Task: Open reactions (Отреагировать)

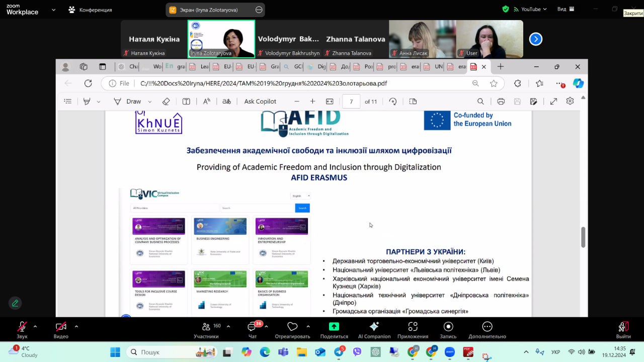Action: (x=292, y=330)
